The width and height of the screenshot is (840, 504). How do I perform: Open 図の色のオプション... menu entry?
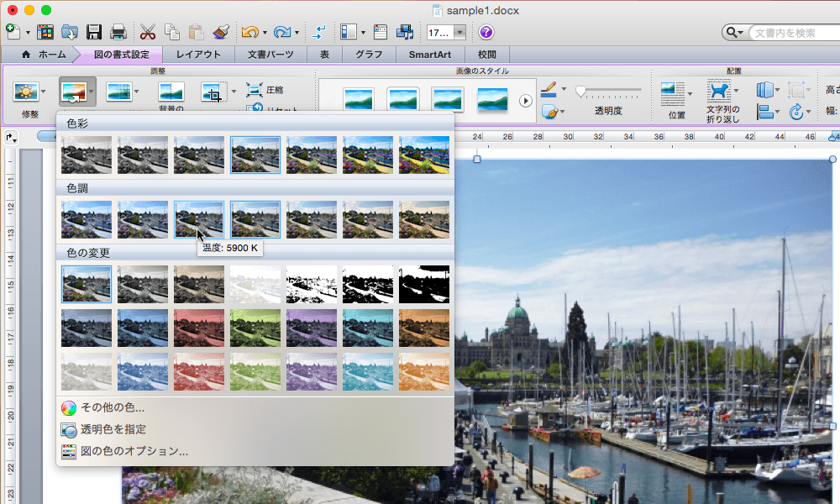[x=134, y=451]
